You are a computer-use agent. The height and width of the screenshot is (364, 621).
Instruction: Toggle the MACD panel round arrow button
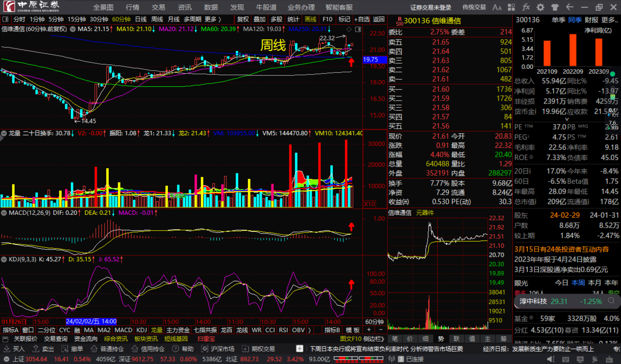[4, 213]
